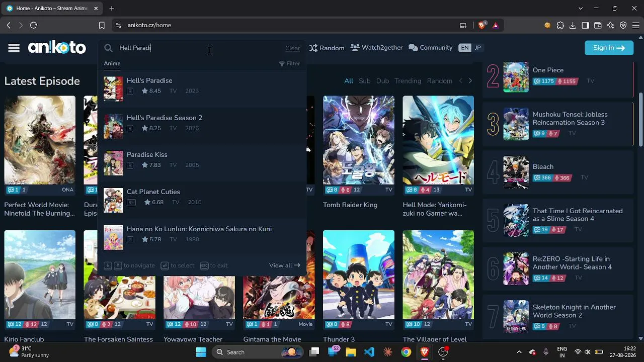Image resolution: width=644 pixels, height=362 pixels.
Task: Open Hell's Paradise search result
Action: (x=202, y=88)
